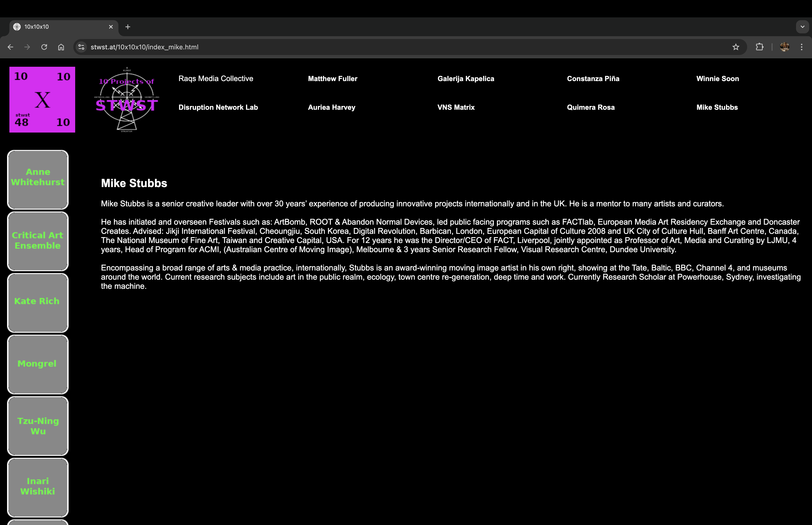Open the Winnie Soon link

click(x=718, y=79)
